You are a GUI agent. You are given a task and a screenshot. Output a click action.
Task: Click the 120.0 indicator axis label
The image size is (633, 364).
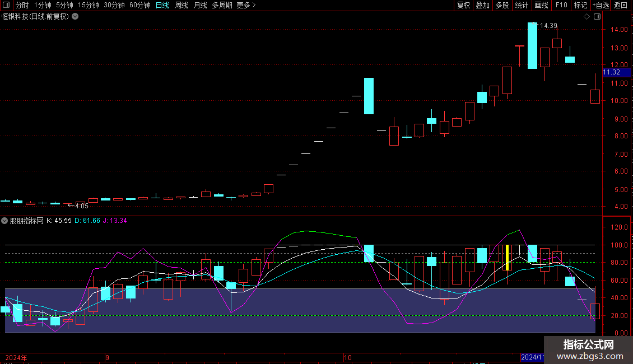pos(619,227)
